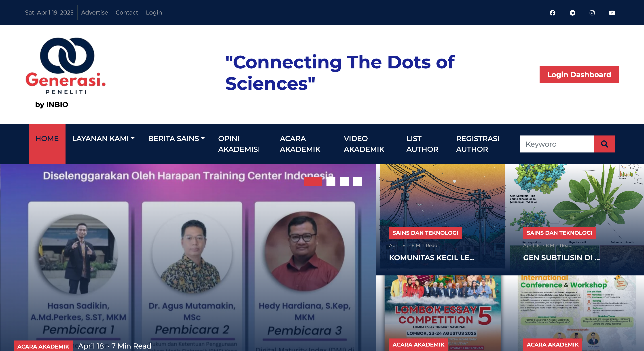Open the ACARA AKADEMIK menu item

[300, 144]
